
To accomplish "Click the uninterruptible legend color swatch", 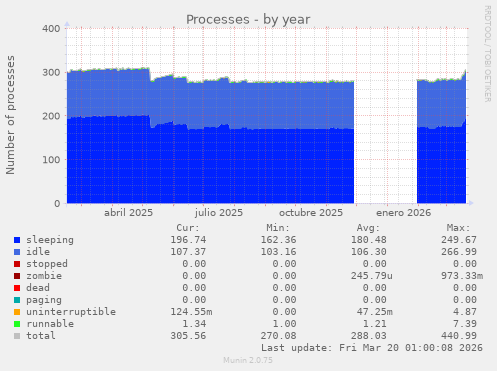I will click(17, 312).
